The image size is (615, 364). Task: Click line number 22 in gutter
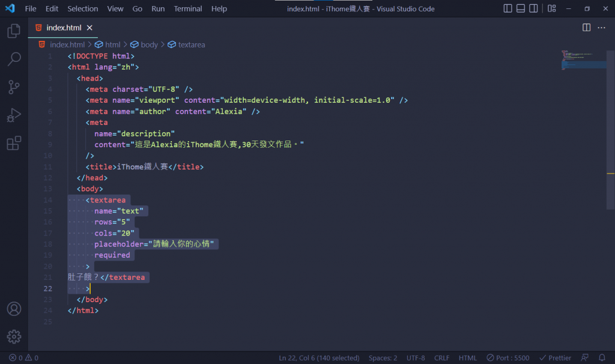tap(47, 289)
